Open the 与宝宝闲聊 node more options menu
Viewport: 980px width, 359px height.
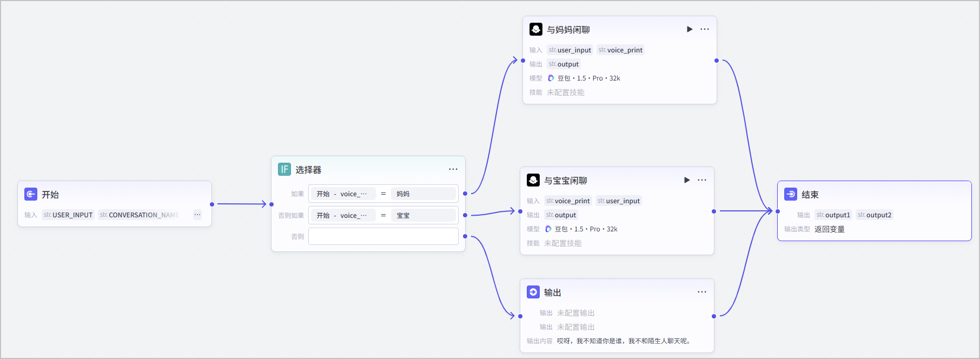pyautogui.click(x=702, y=180)
